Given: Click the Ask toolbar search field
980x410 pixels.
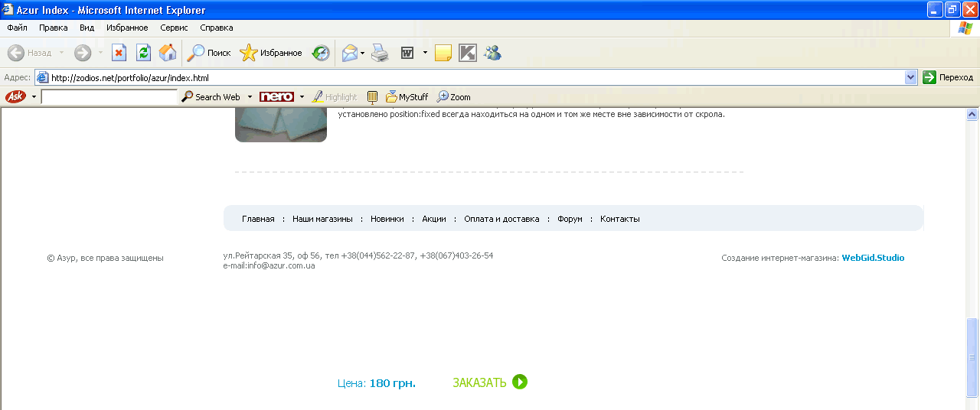Looking at the screenshot, I should (109, 97).
